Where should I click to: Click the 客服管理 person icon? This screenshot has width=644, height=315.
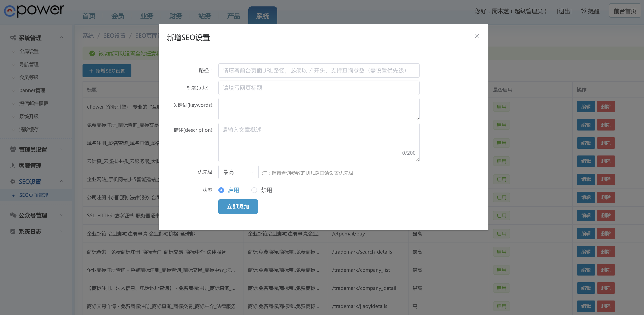click(13, 165)
